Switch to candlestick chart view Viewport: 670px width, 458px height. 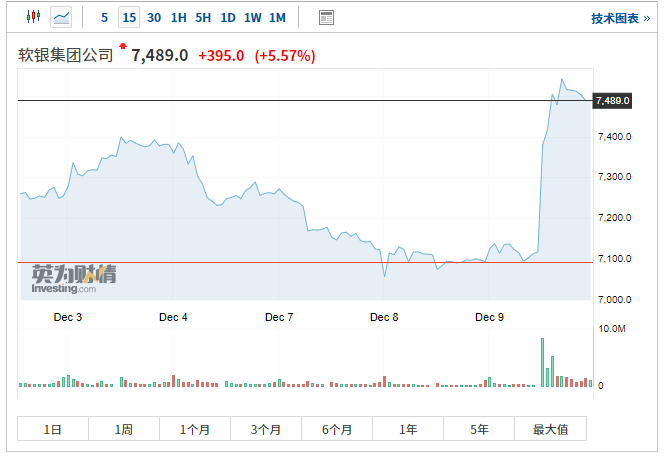[x=33, y=17]
